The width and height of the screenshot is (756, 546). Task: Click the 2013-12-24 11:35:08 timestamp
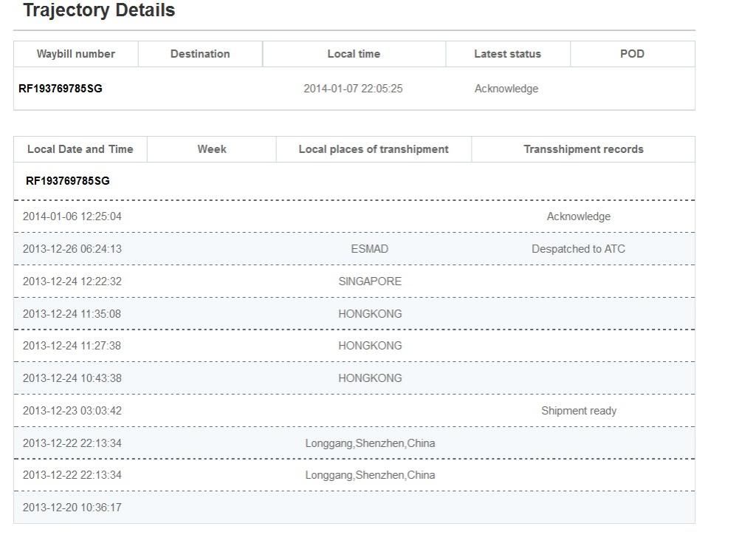pos(72,314)
